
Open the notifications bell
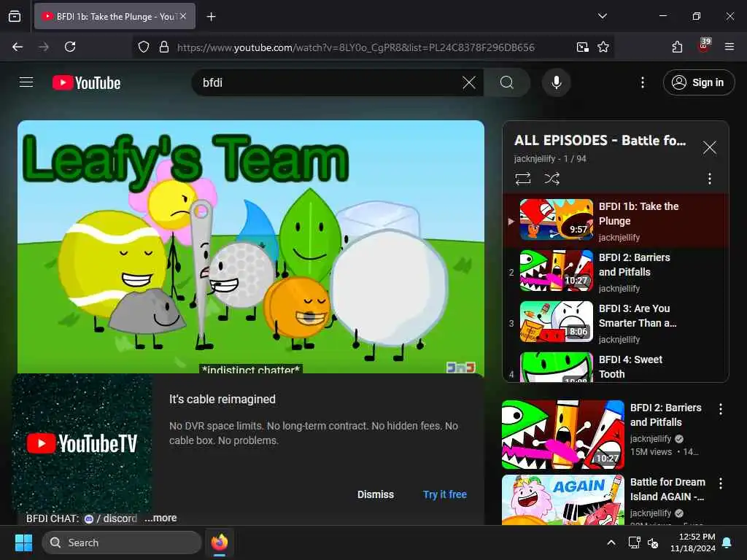pyautogui.click(x=727, y=542)
